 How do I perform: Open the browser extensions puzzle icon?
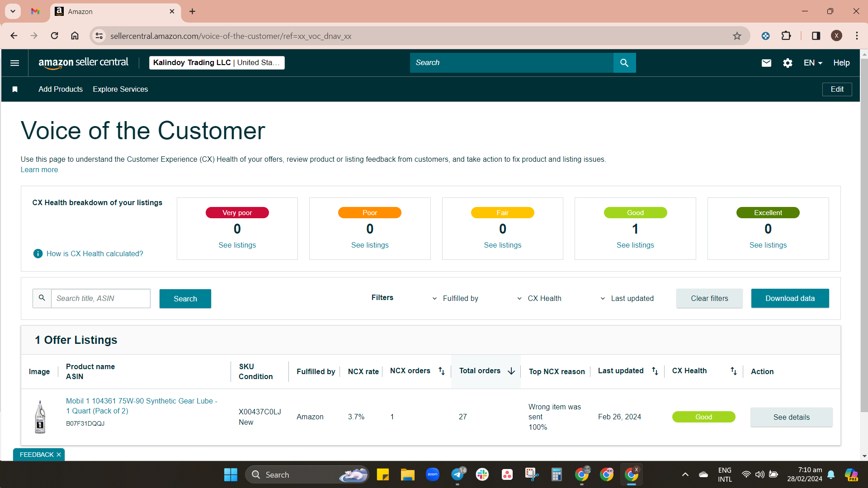(x=786, y=36)
